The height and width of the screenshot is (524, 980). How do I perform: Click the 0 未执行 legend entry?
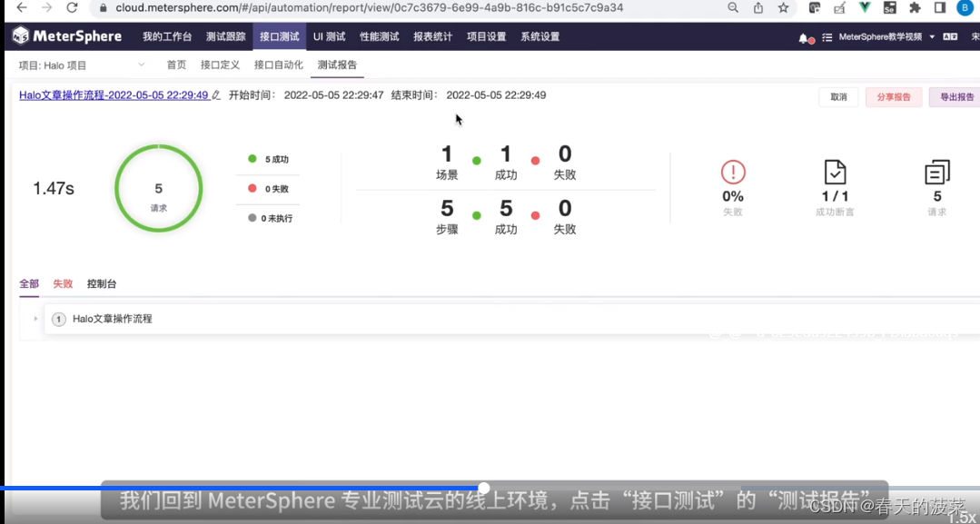[x=270, y=218]
